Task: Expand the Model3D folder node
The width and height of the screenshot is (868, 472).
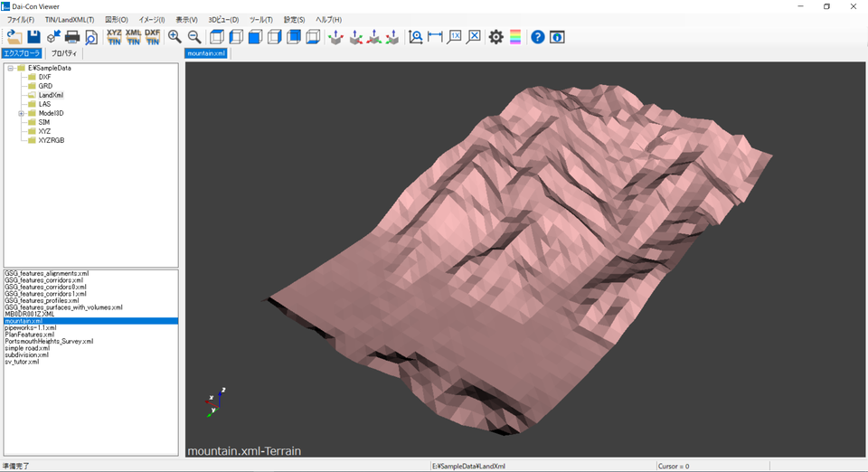Action: 21,113
